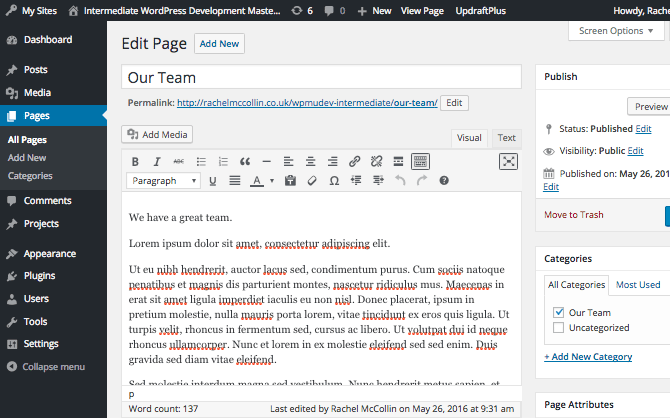The image size is (670, 418).
Task: Check the Uncategorized category
Action: [x=559, y=328]
